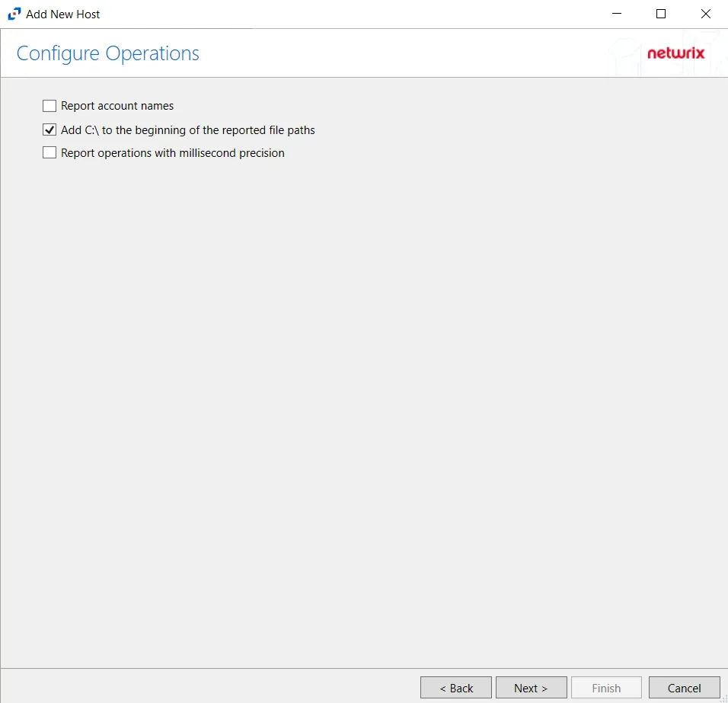This screenshot has height=703, width=728.
Task: Uncheck Add C:\ to reported file paths
Action: click(x=49, y=130)
